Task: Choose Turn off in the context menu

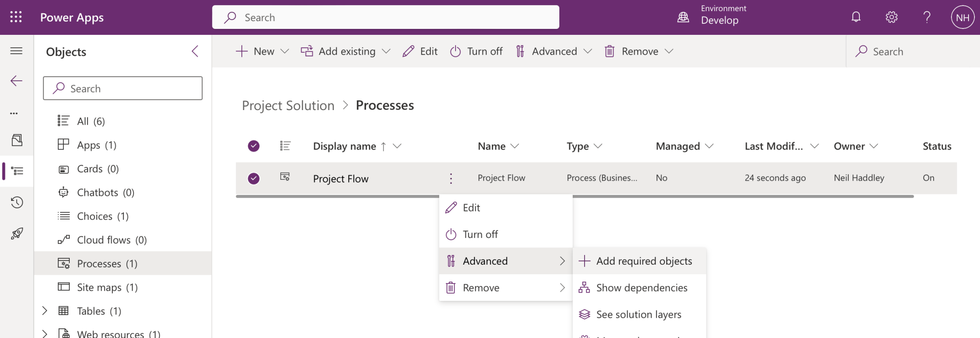Action: pyautogui.click(x=480, y=234)
